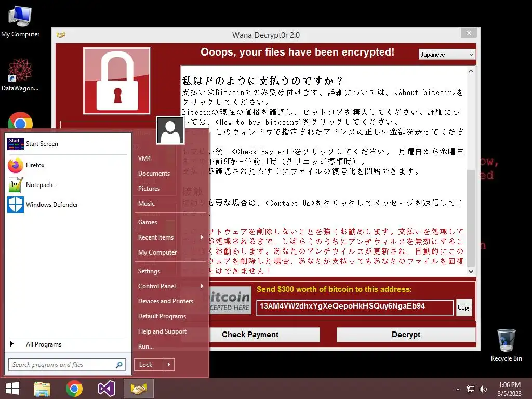532x399 pixels.
Task: Open My Computer from the Start menu
Action: [157, 252]
